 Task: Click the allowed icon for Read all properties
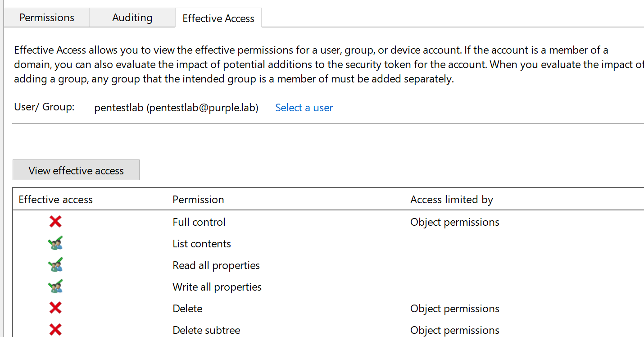(x=55, y=265)
